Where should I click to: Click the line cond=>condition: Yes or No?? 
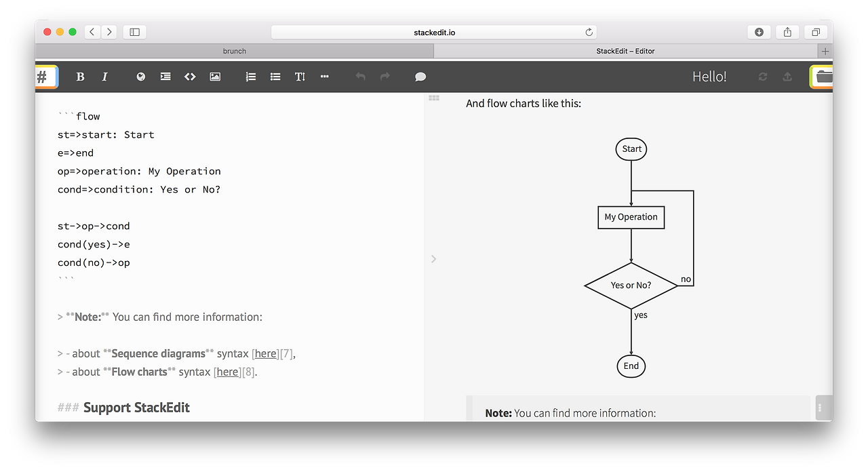click(139, 190)
